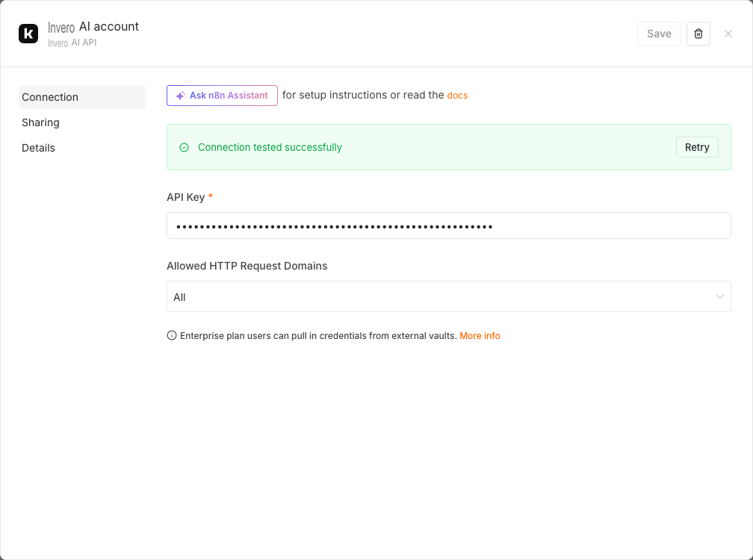Click the info icon by Enterprise notice
Viewport: 753px width, 560px height.
click(172, 335)
